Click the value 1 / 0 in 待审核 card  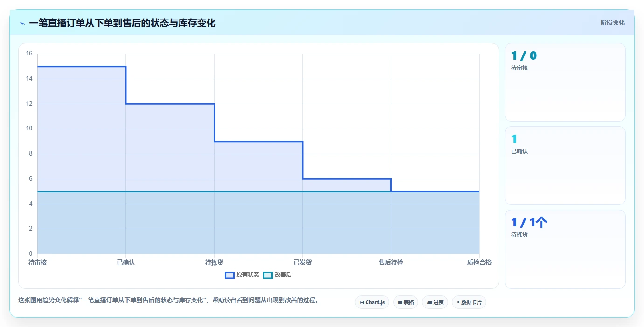(x=524, y=56)
